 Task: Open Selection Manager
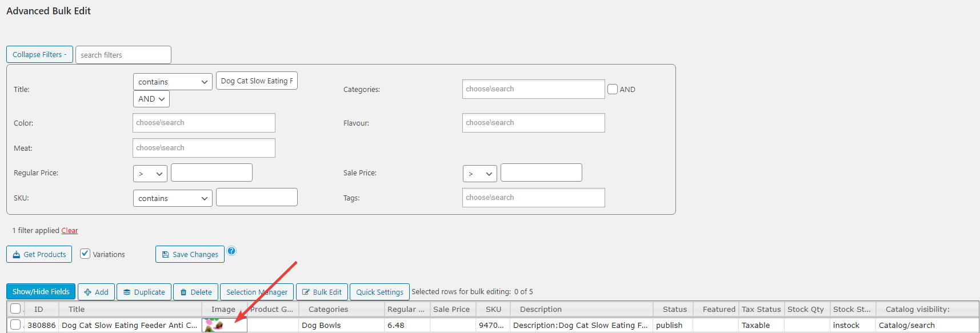coord(257,292)
